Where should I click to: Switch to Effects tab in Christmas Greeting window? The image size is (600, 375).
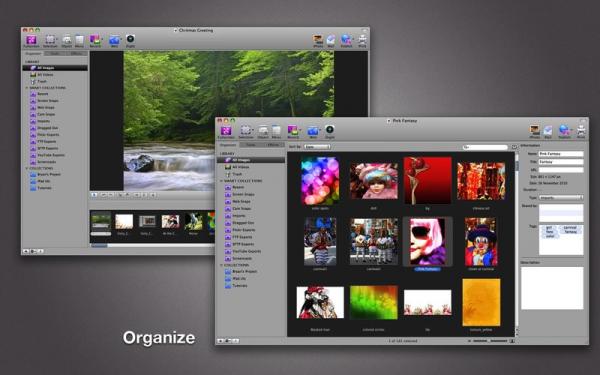[76, 54]
